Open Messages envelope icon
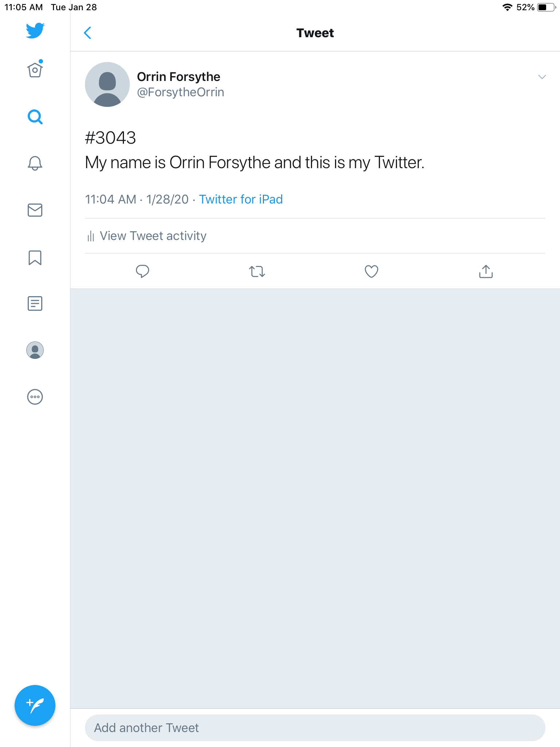 pyautogui.click(x=35, y=210)
